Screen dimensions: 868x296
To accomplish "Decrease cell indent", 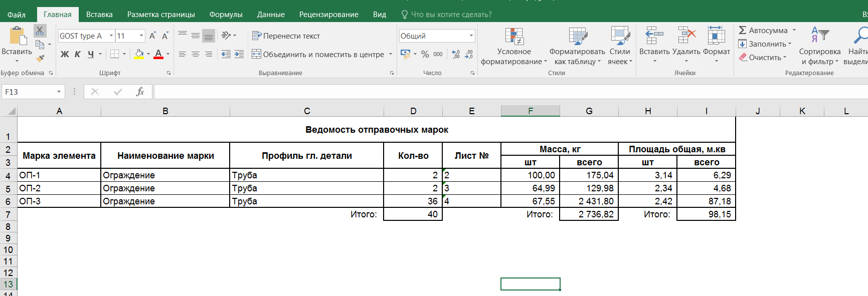I will coord(226,54).
